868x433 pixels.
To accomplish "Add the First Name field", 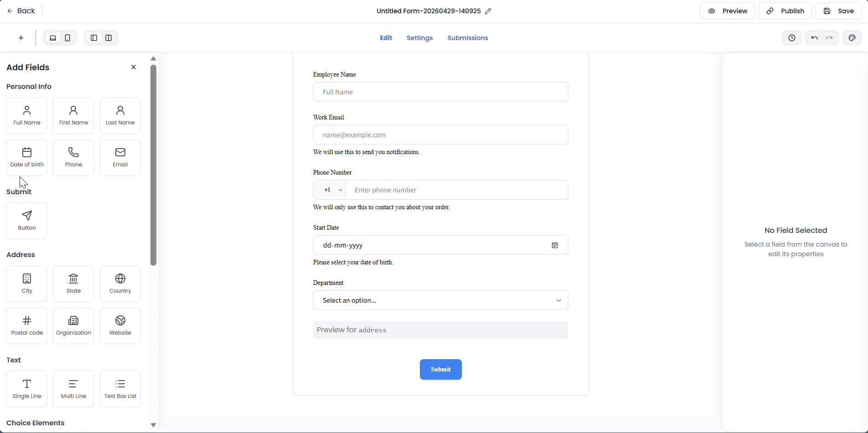I will [73, 116].
